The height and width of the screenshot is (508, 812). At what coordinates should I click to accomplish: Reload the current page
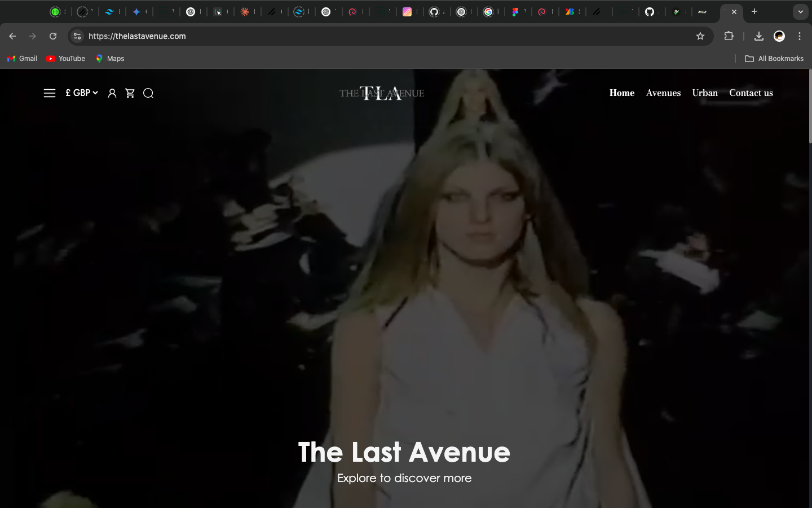[53, 36]
